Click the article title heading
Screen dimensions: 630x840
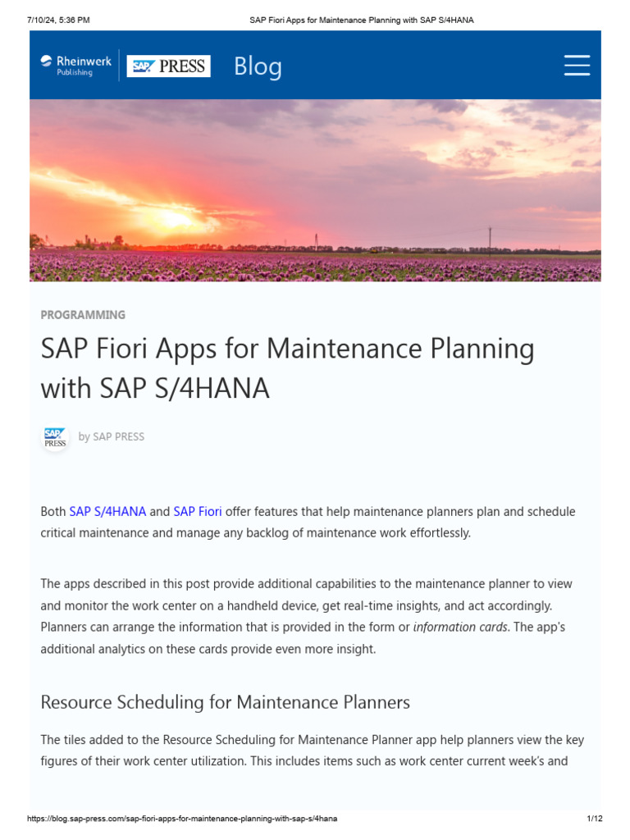[x=287, y=368]
